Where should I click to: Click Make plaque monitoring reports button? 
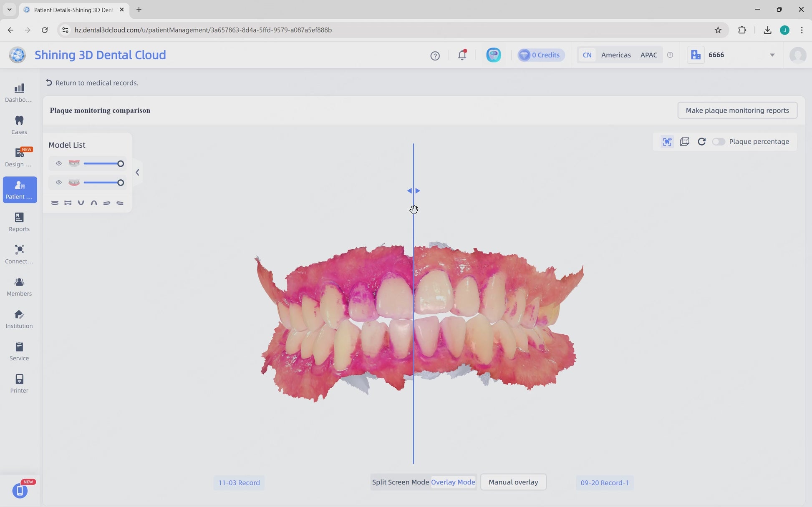click(737, 110)
